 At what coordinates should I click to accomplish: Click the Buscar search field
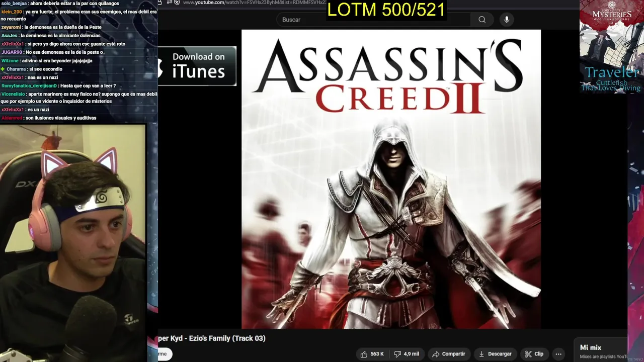click(373, 20)
